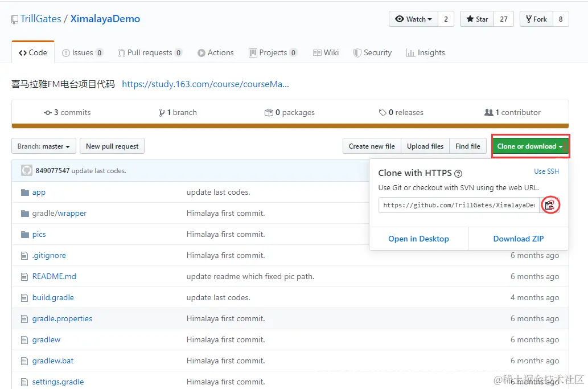
Task: Open the Insights tab
Action: (426, 52)
